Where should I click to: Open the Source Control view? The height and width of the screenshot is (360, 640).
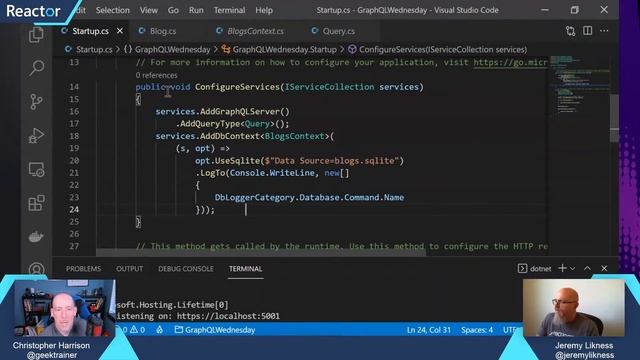tap(36, 102)
